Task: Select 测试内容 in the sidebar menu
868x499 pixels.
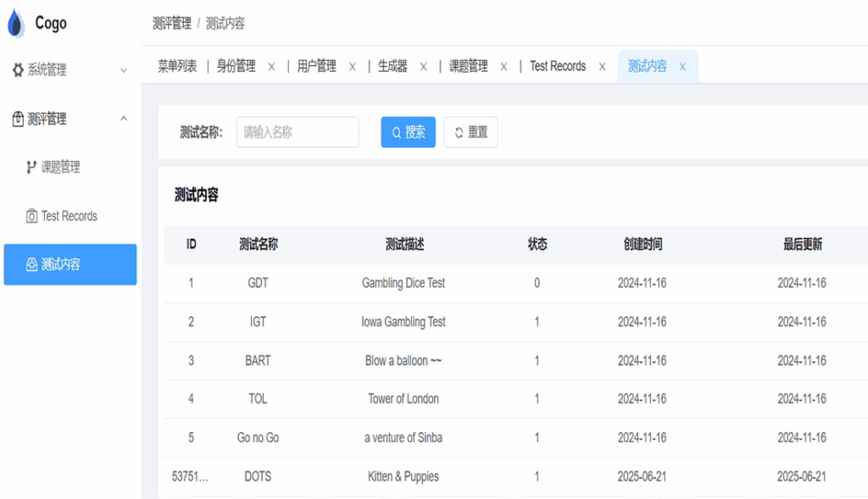Action: point(70,264)
